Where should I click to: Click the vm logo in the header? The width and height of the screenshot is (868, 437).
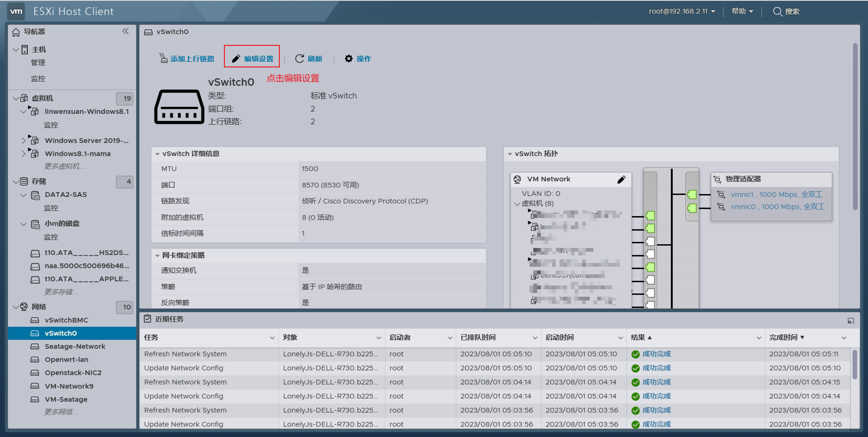point(16,11)
